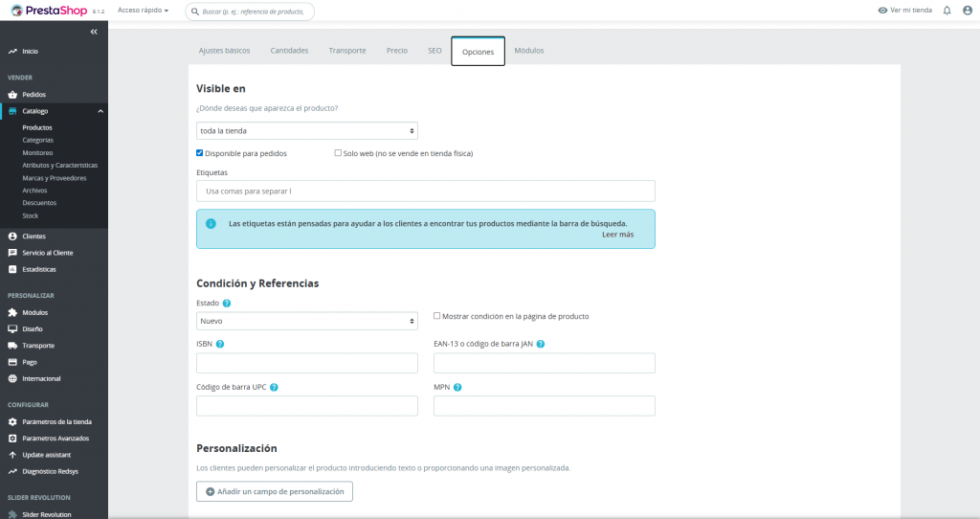Click the Estadísticas chart icon
The height and width of the screenshot is (519, 980).
(12, 269)
